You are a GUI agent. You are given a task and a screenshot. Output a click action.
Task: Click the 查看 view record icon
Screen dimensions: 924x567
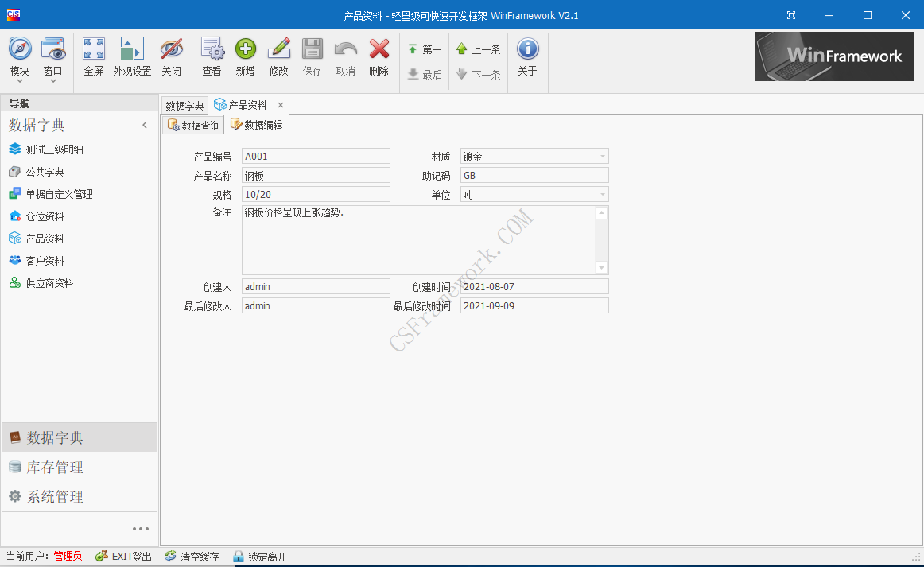(212, 49)
